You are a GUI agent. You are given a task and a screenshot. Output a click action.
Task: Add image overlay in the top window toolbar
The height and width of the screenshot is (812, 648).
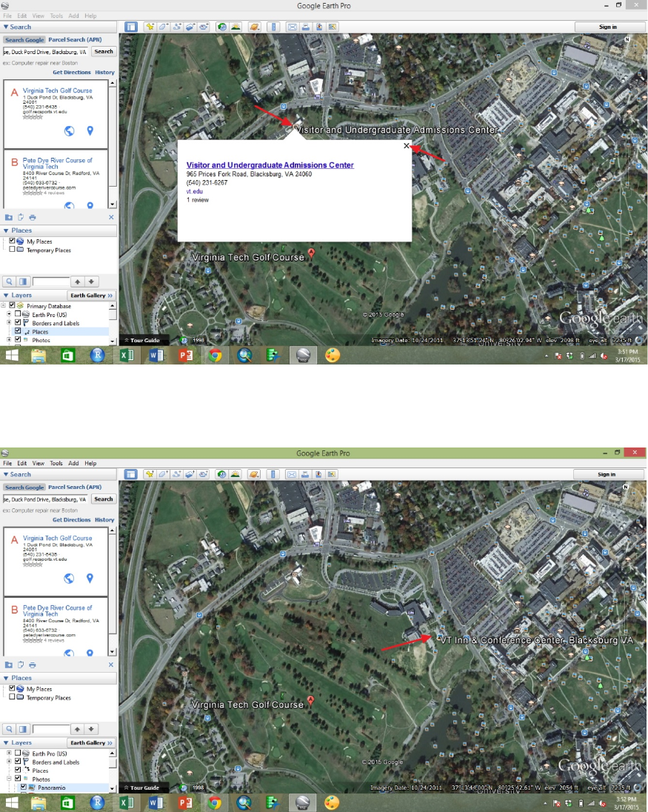pos(190,27)
